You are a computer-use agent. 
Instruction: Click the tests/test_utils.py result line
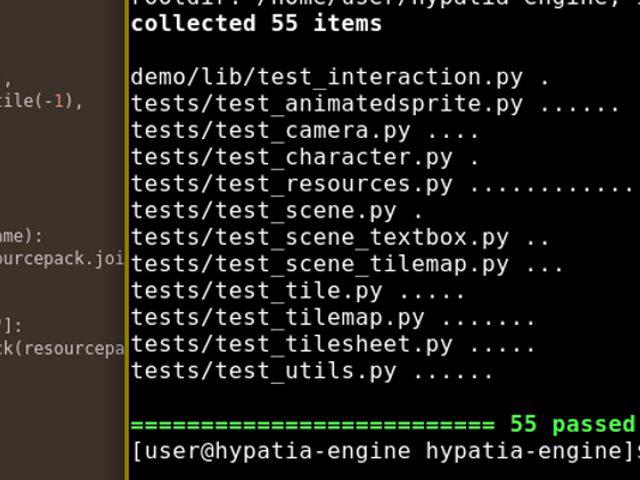263,371
